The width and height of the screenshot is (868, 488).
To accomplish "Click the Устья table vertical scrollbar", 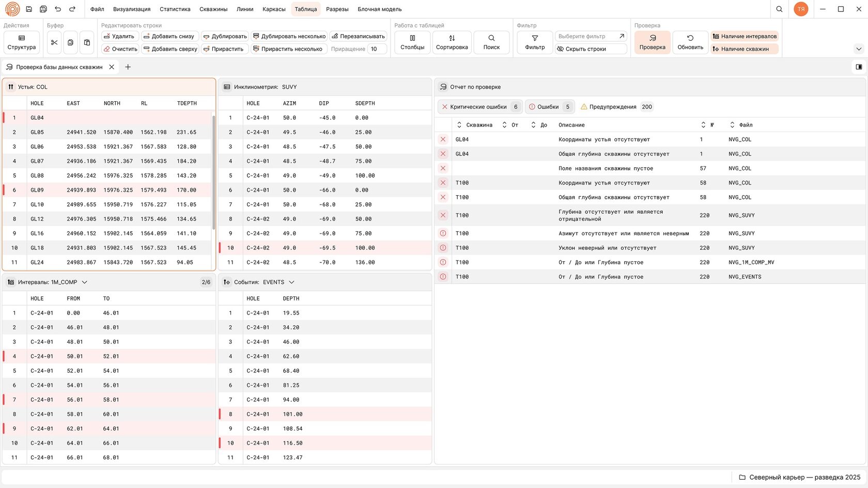I will 213,172.
